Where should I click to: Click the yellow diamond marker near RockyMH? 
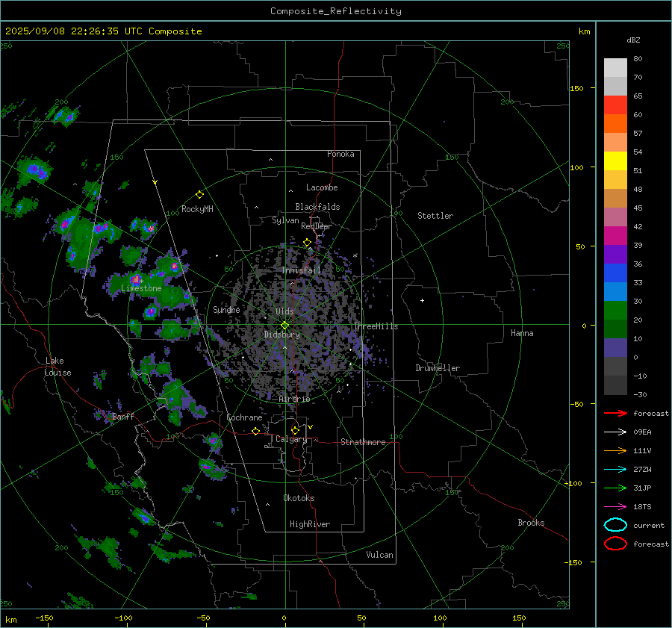199,195
